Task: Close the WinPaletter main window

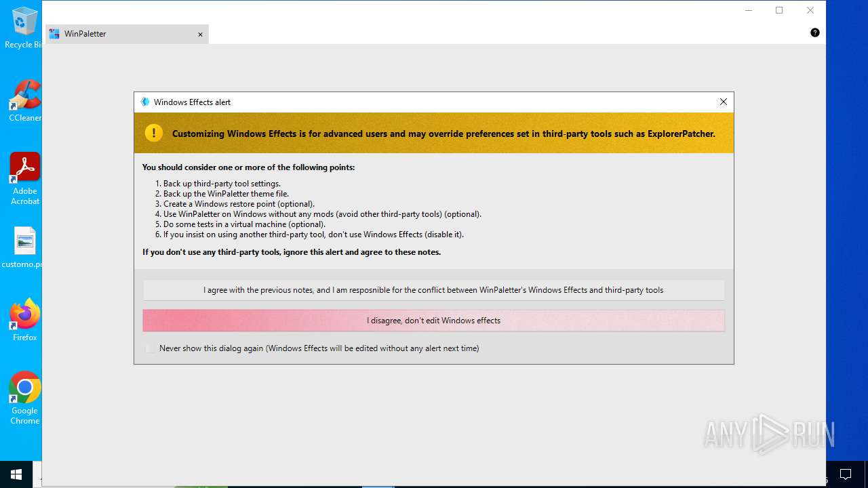Action: click(810, 10)
